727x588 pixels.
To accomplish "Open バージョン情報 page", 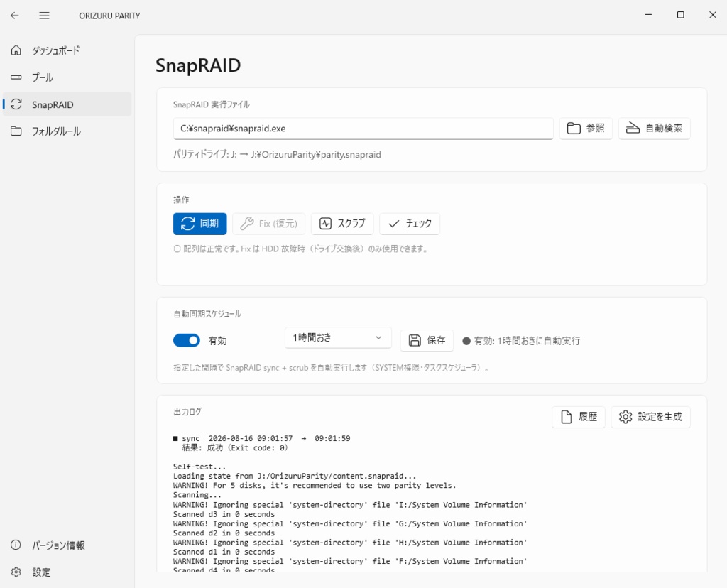I will click(67, 545).
